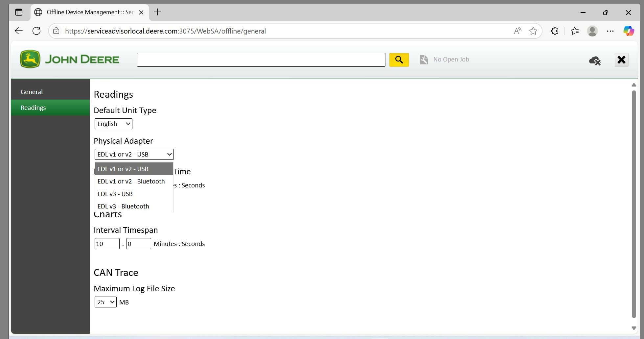Screen dimensions: 644x339
Task: Reload the page with the refresh icon
Action: coord(36,31)
